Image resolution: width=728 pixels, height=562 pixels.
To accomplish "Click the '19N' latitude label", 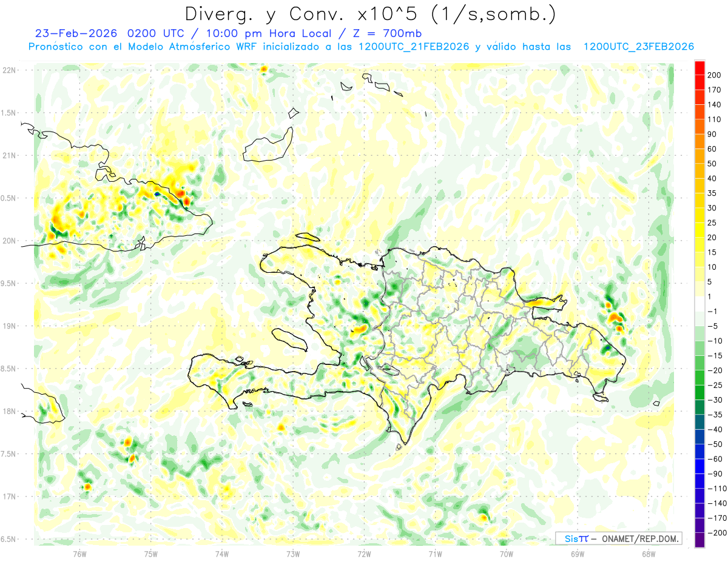I will tap(9, 326).
